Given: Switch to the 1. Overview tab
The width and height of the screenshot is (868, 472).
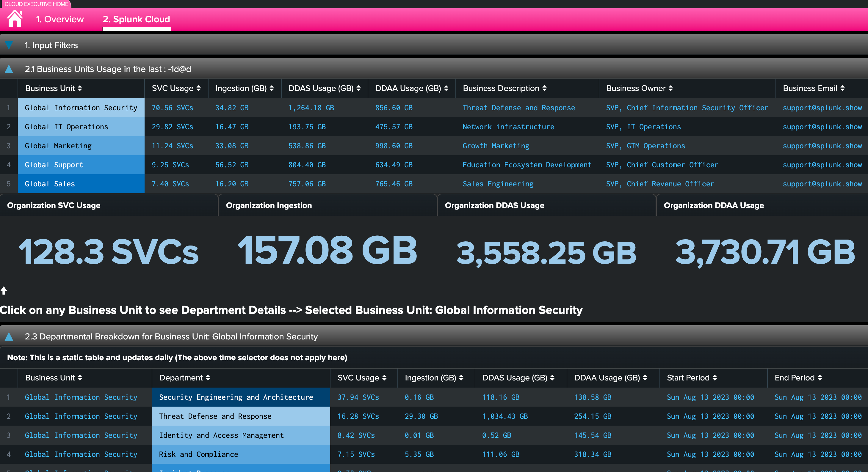Looking at the screenshot, I should 59,19.
